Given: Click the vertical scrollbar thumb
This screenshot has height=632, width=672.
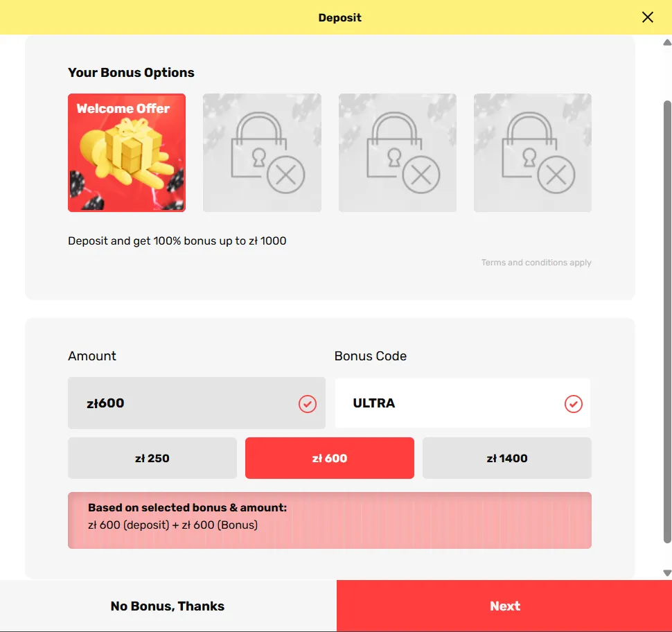Looking at the screenshot, I should [x=667, y=319].
